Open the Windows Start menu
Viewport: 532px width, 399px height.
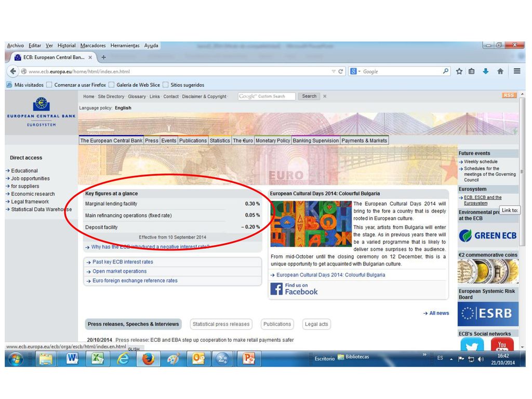(x=16, y=358)
